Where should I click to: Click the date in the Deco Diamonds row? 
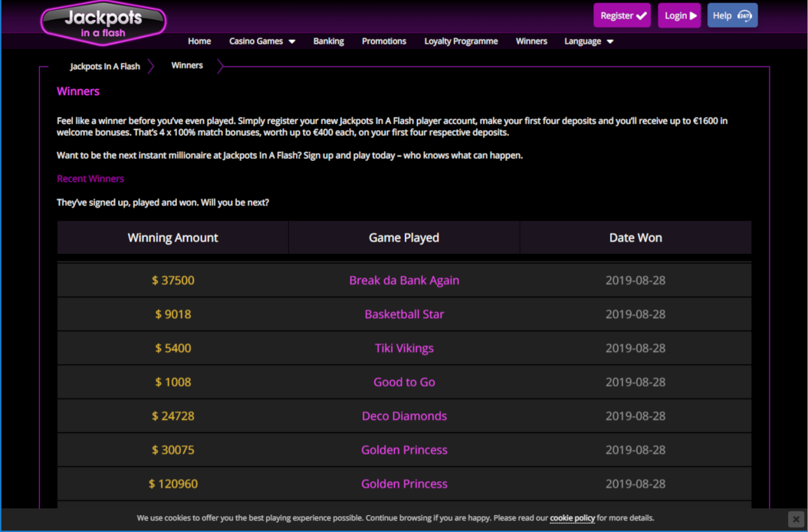(x=636, y=416)
